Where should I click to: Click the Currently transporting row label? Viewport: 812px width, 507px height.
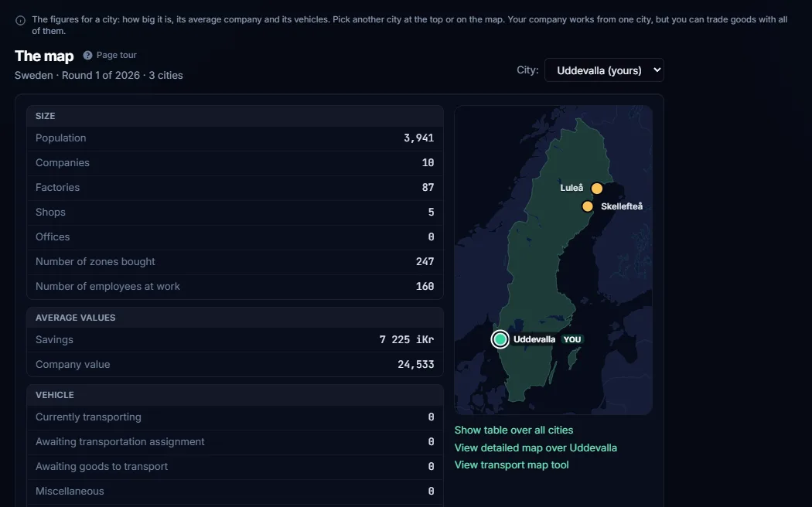pos(89,417)
